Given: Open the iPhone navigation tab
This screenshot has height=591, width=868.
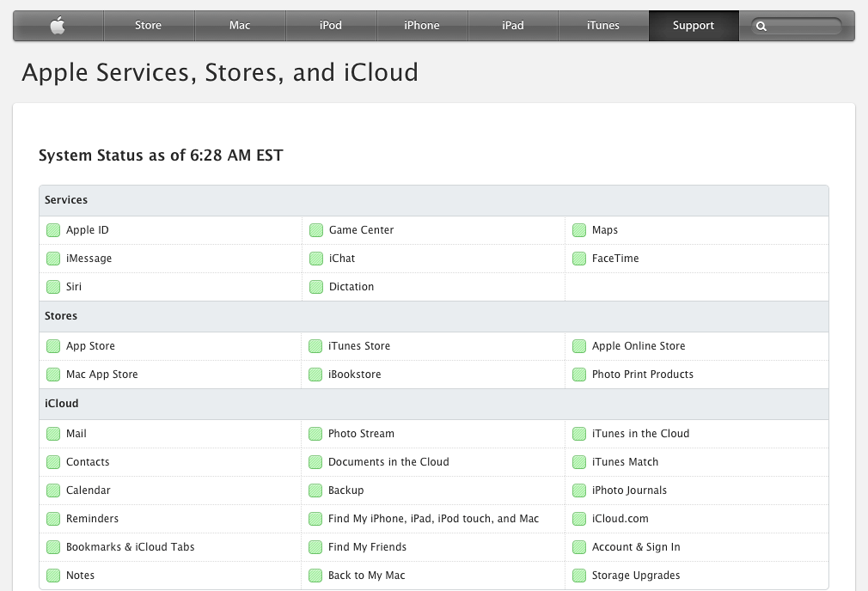Looking at the screenshot, I should 422,26.
